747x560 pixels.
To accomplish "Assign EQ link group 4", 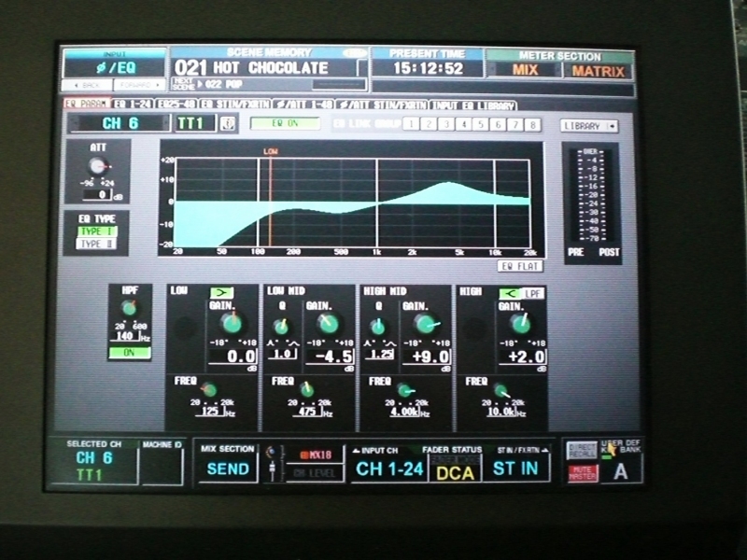I will (463, 125).
